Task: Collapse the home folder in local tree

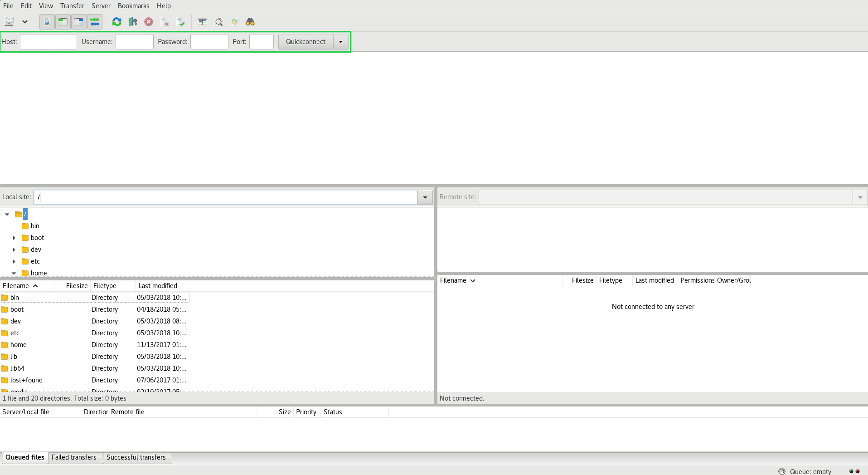Action: [x=14, y=273]
